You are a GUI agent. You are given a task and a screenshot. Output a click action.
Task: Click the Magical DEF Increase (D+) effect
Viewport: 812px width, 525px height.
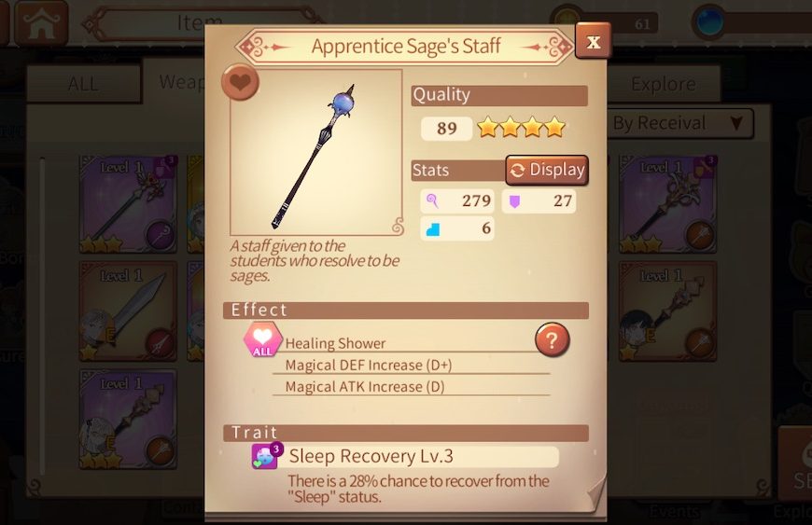click(368, 366)
